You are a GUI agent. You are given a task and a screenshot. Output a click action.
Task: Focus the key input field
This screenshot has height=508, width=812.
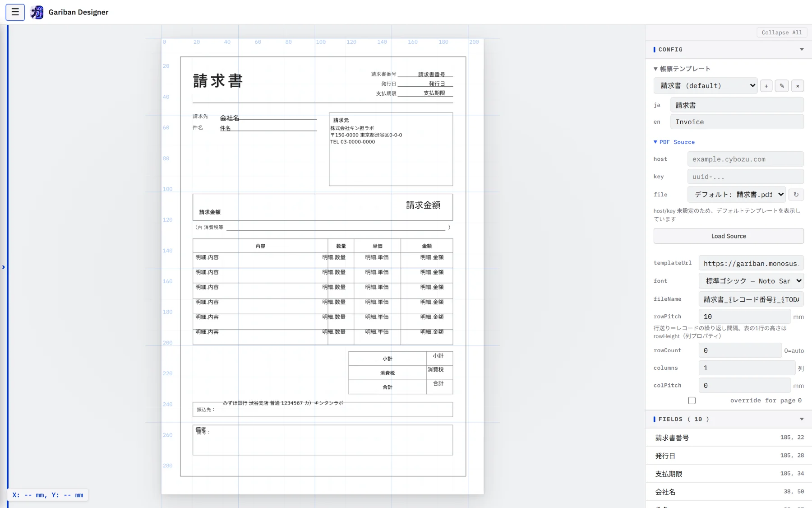click(746, 177)
